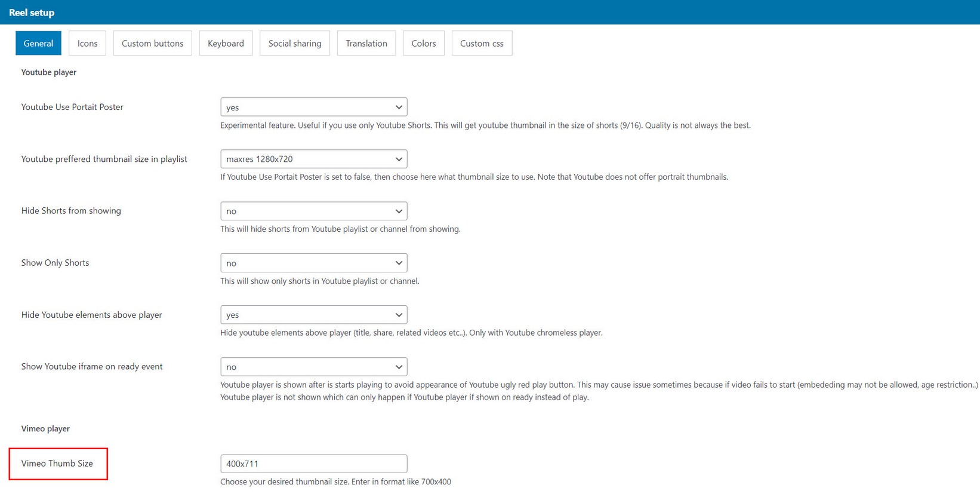This screenshot has width=980, height=497.
Task: Expand Hide Shorts from showing dropdown
Action: pos(313,211)
